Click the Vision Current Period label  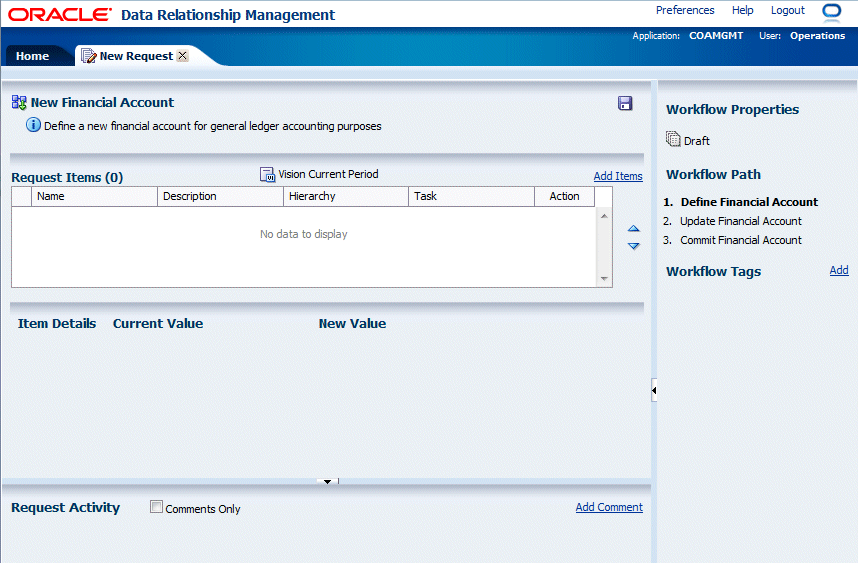(x=328, y=174)
